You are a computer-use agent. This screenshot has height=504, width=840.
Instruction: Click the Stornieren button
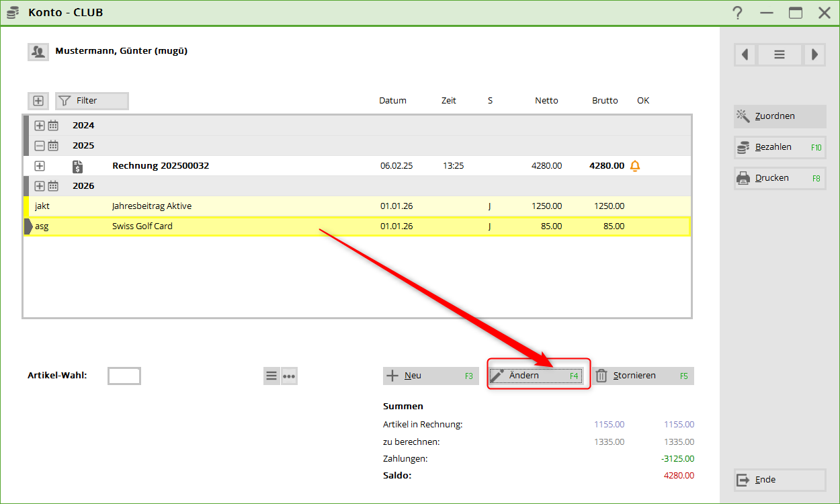point(642,376)
